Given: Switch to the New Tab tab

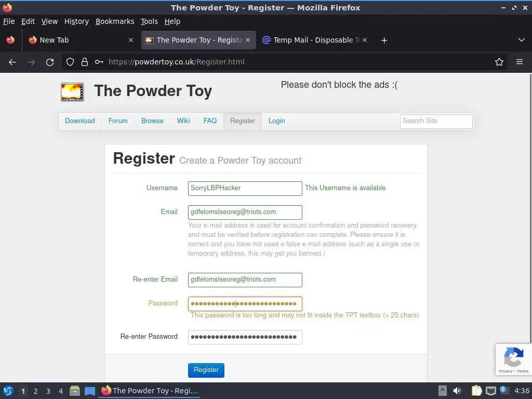Looking at the screenshot, I should (81, 40).
